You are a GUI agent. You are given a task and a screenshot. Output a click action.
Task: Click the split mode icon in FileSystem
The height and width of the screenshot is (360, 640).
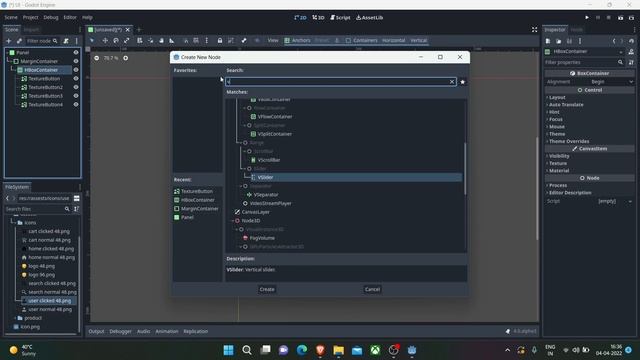(76, 198)
